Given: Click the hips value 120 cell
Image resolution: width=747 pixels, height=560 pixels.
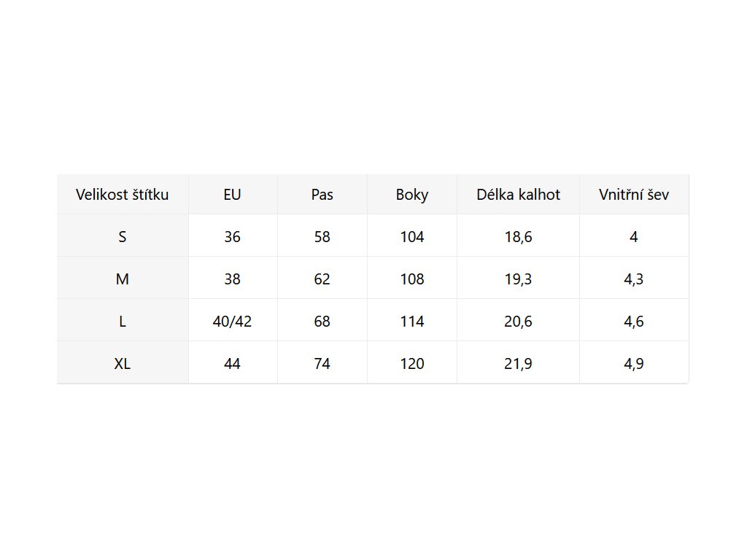Looking at the screenshot, I should point(412,364).
